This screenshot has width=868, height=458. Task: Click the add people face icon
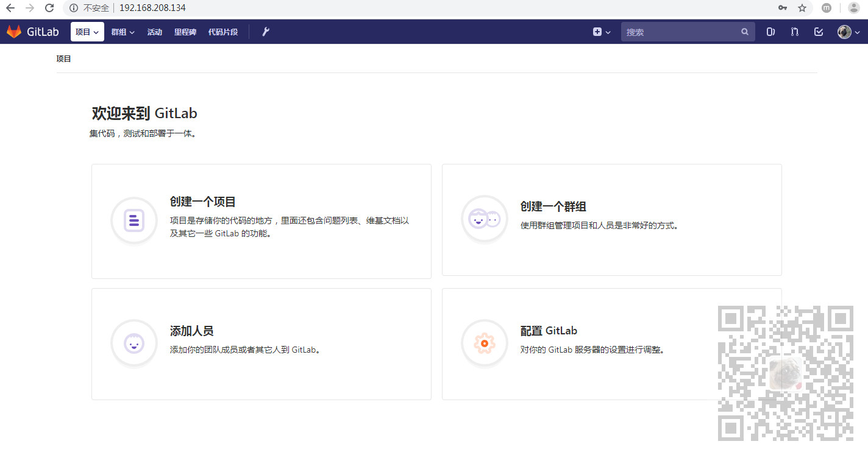pyautogui.click(x=134, y=343)
